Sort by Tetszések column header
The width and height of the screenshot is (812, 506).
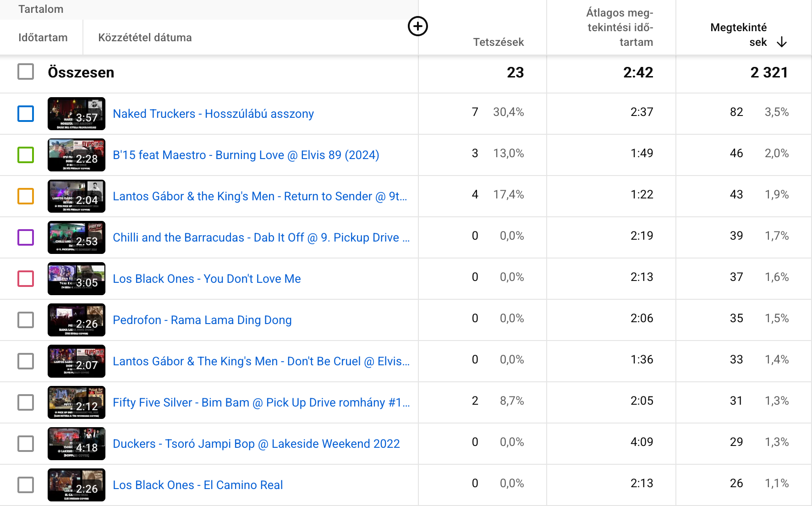[498, 42]
